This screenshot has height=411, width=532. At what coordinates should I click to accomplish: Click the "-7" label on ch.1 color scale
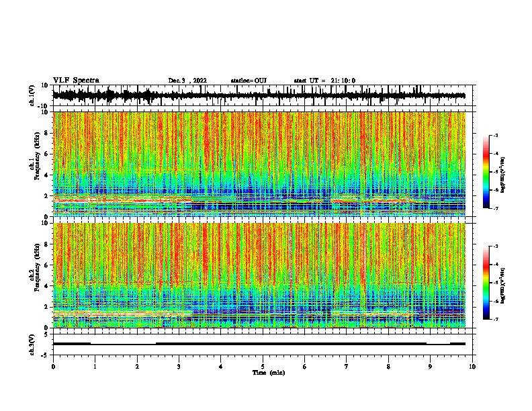[496, 208]
